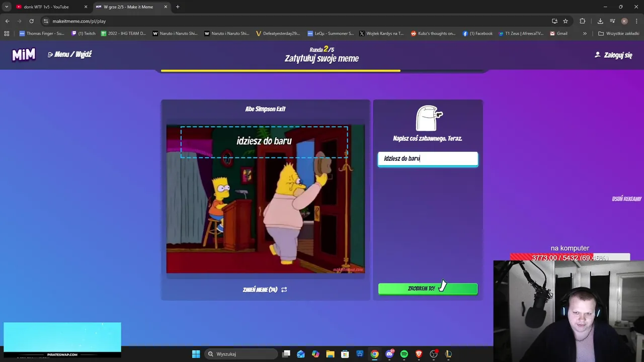The height and width of the screenshot is (362, 644).
Task: Click the round timer progress bar
Action: click(x=322, y=71)
